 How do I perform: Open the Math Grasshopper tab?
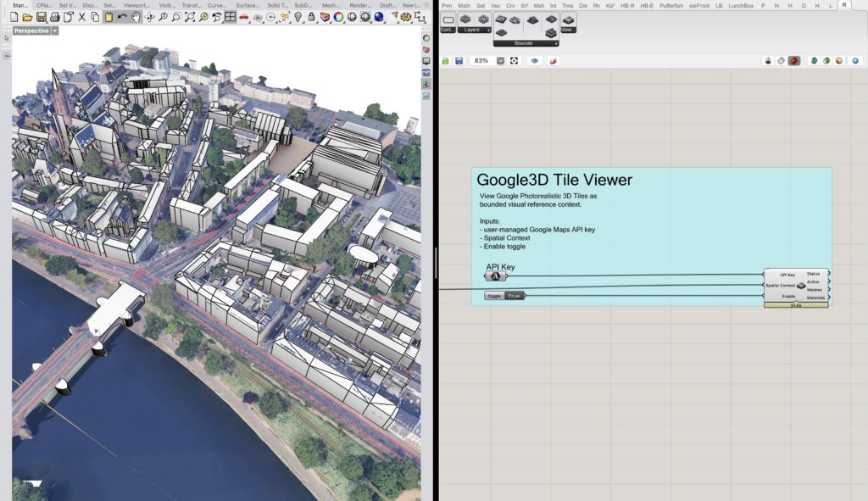[464, 6]
